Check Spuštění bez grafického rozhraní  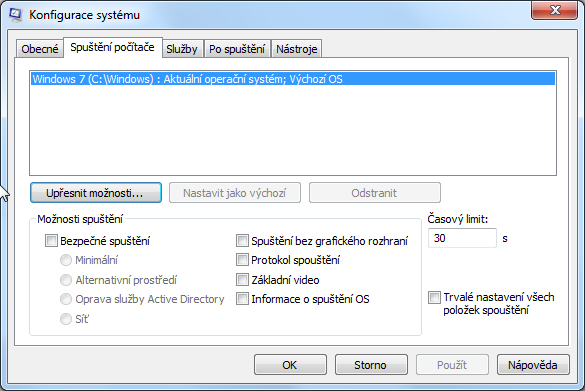[242, 241]
